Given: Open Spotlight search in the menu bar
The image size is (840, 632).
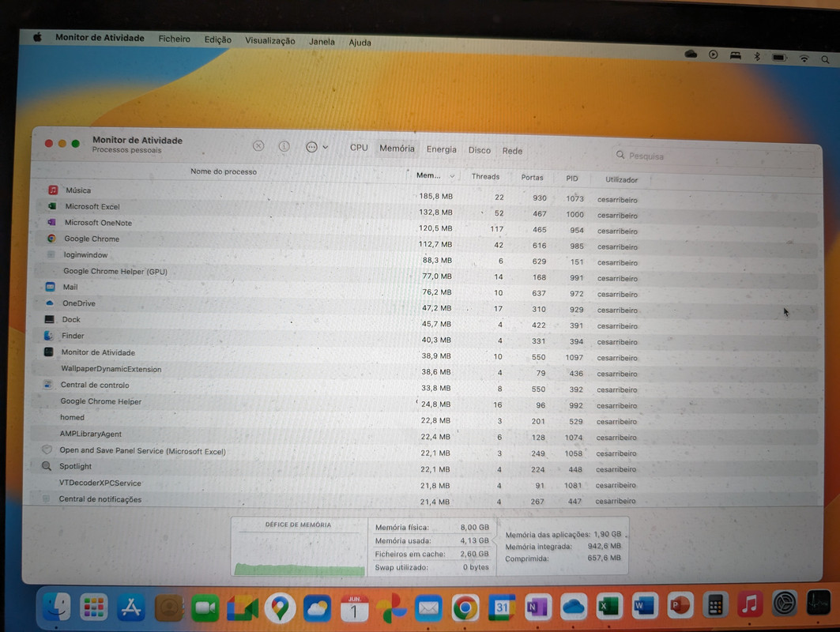Looking at the screenshot, I should (x=826, y=59).
